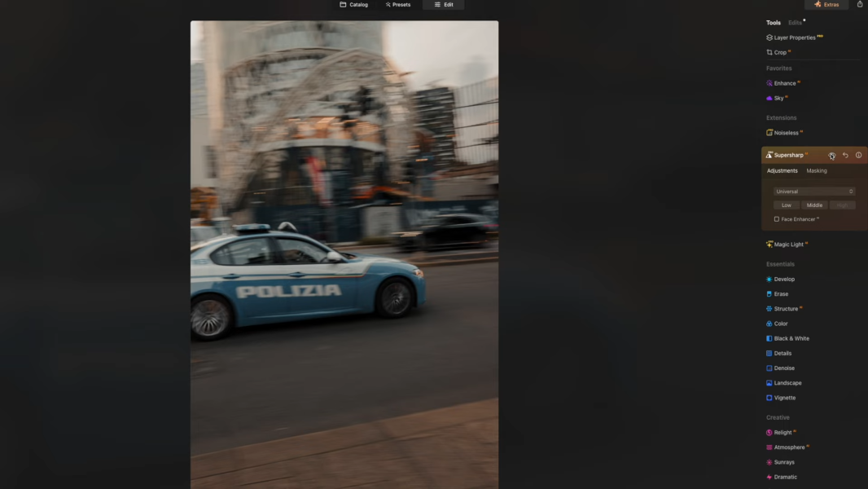Viewport: 868px width, 489px height.
Task: Open the Black & White tool
Action: tap(787, 338)
